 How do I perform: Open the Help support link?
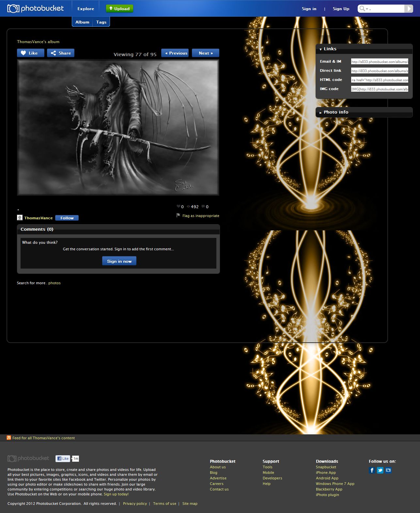point(267,484)
